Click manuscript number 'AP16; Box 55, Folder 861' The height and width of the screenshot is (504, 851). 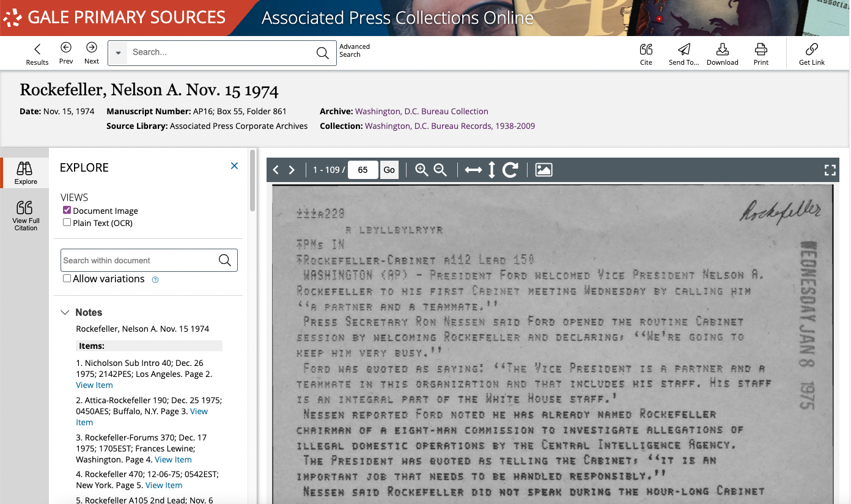point(240,111)
